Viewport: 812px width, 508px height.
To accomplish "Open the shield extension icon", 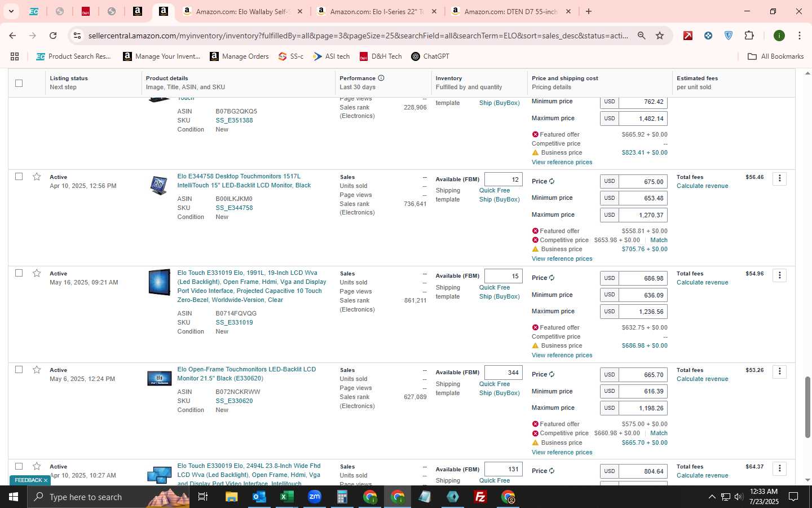I will pyautogui.click(x=729, y=36).
